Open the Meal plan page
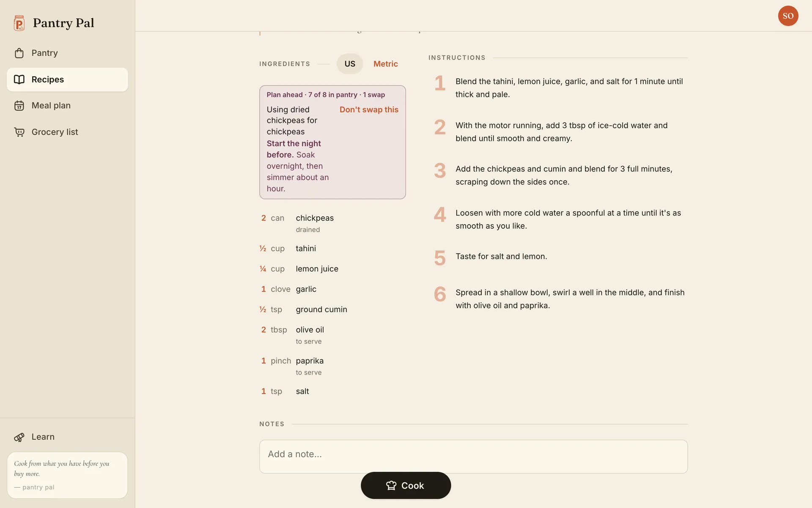Viewport: 812px width, 508px height. pyautogui.click(x=67, y=105)
